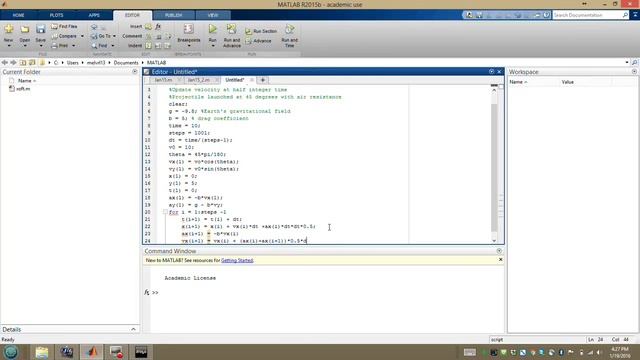
Task: Open the New dropdown arrow
Action: (9, 46)
